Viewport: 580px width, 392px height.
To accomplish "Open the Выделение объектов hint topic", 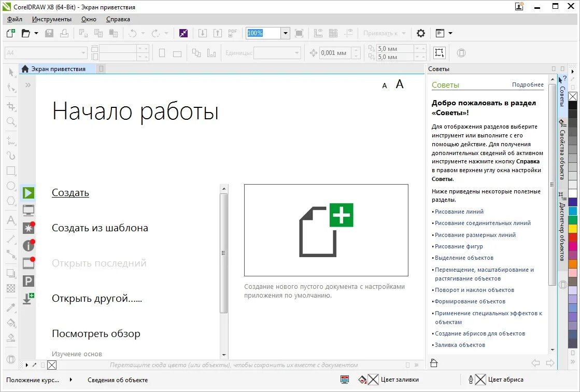I will [x=464, y=258].
